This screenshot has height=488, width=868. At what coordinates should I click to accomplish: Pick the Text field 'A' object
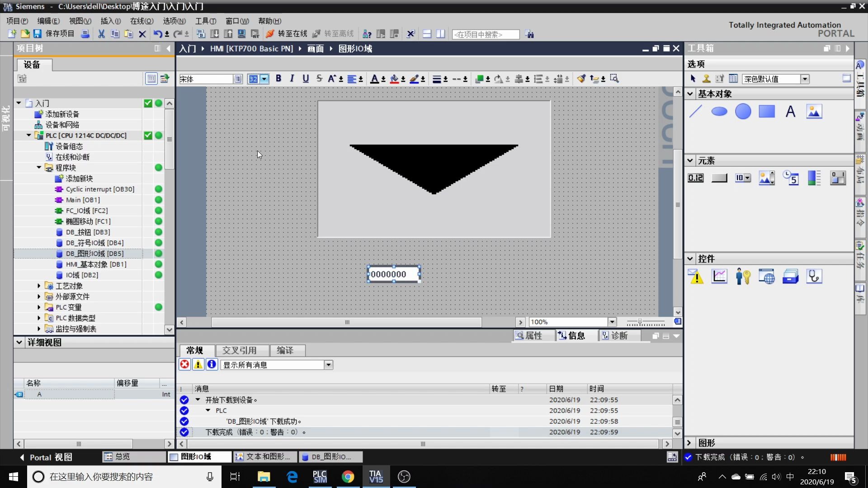790,111
